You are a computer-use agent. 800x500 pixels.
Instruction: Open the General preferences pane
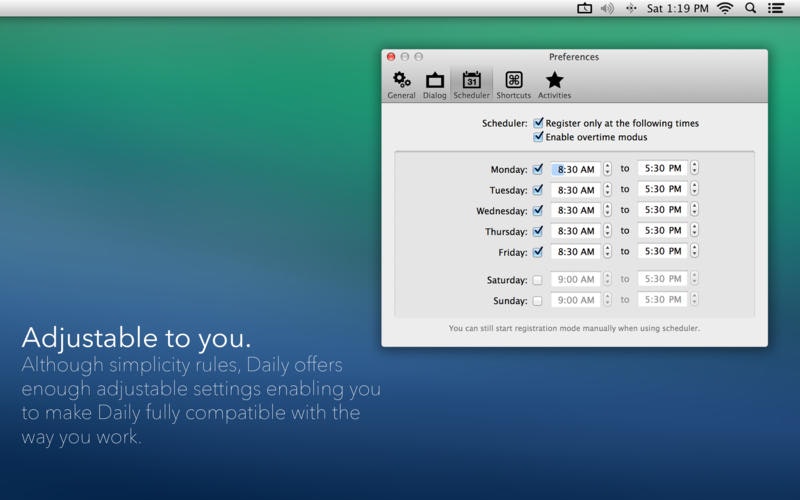coord(402,85)
